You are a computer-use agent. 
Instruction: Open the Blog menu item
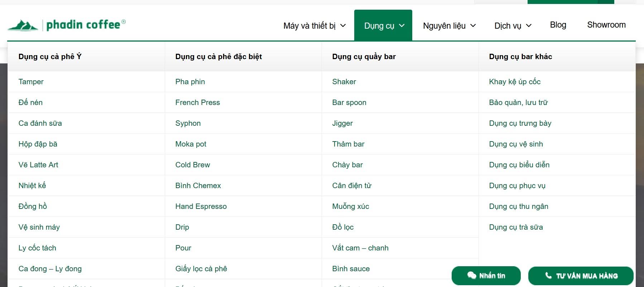tap(558, 25)
